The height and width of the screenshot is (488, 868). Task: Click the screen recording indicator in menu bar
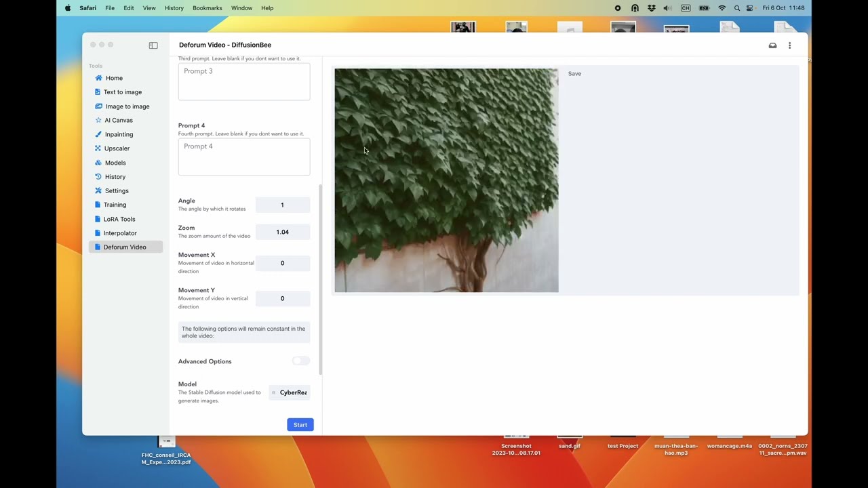[x=617, y=8]
